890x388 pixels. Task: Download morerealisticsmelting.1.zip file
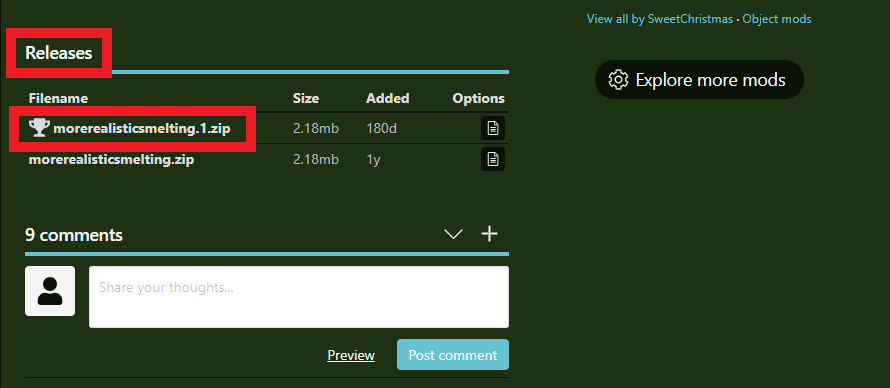coord(141,128)
